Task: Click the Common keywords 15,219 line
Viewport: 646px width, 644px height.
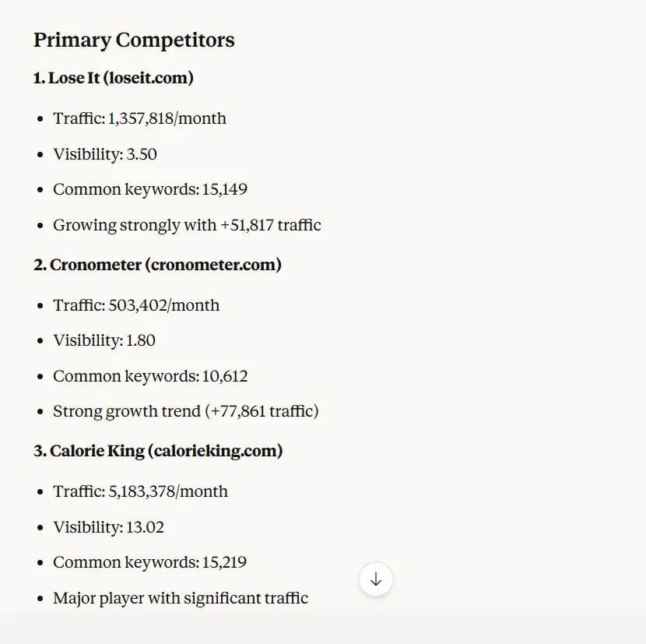Action: click(150, 562)
